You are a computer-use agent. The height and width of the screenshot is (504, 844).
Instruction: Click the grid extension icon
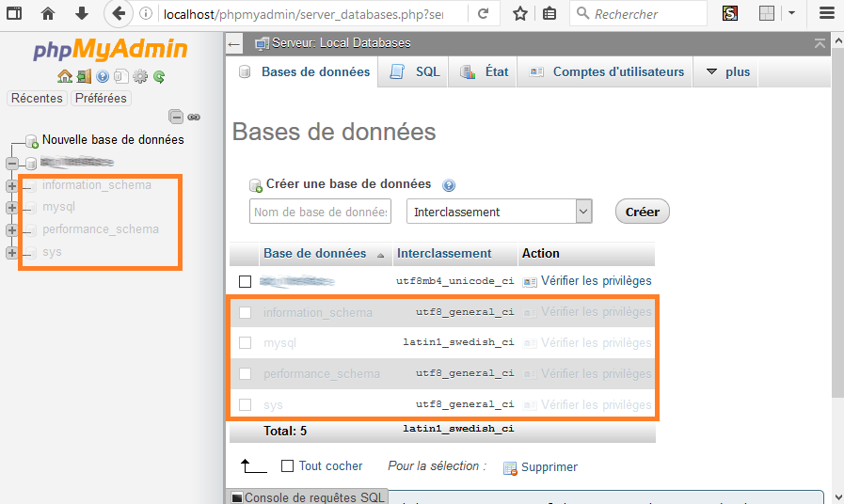[767, 13]
